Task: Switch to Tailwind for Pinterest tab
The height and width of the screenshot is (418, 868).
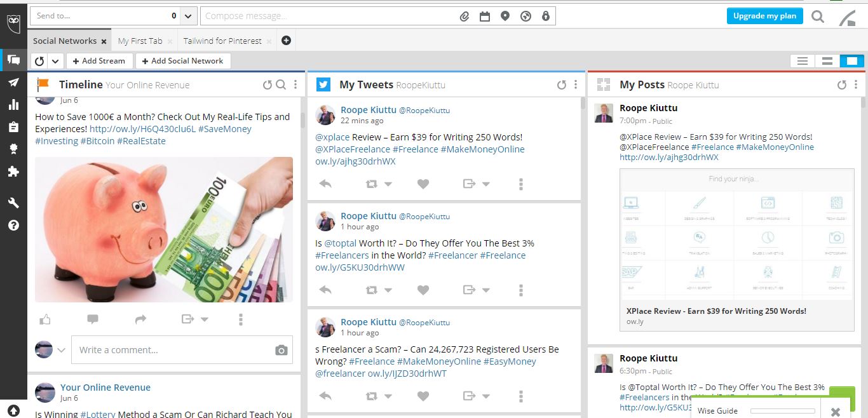Action: [222, 41]
